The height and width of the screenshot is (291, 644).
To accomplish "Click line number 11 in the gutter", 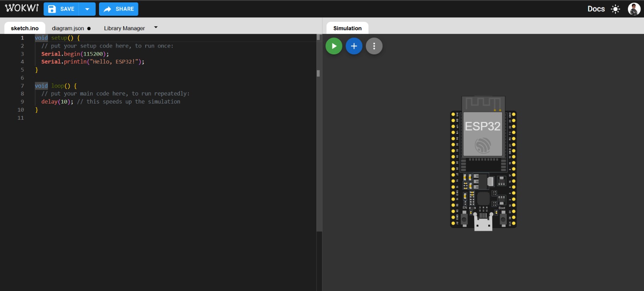I will click(21, 118).
